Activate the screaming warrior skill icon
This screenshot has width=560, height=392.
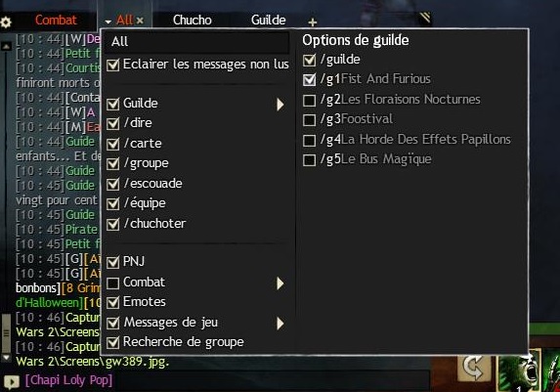(519, 371)
